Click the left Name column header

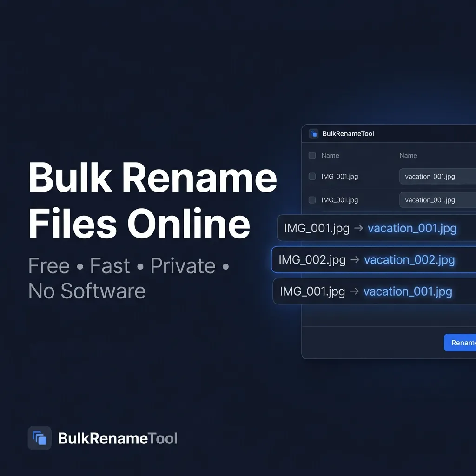pyautogui.click(x=331, y=155)
